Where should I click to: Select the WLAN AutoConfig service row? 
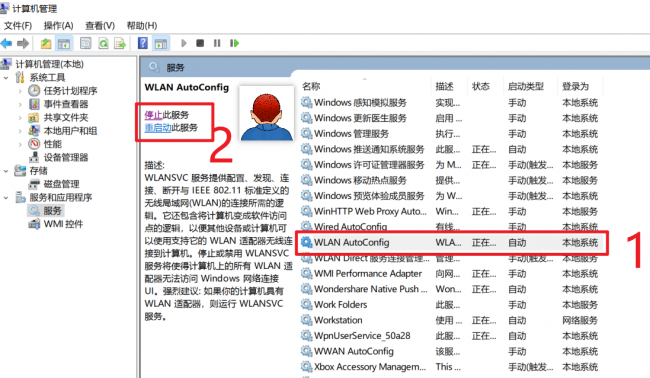tap(452, 242)
